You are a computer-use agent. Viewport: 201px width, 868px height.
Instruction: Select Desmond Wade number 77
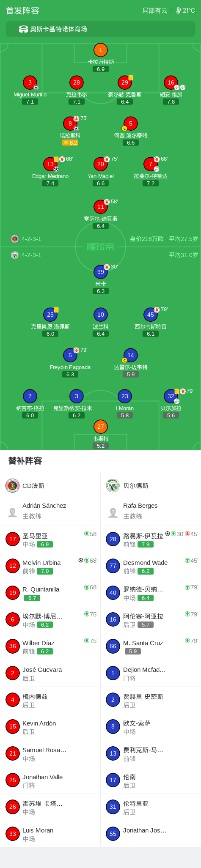click(151, 566)
